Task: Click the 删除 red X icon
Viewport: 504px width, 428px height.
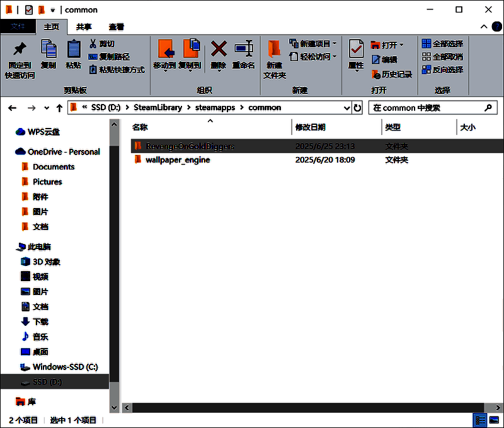Action: (x=219, y=49)
